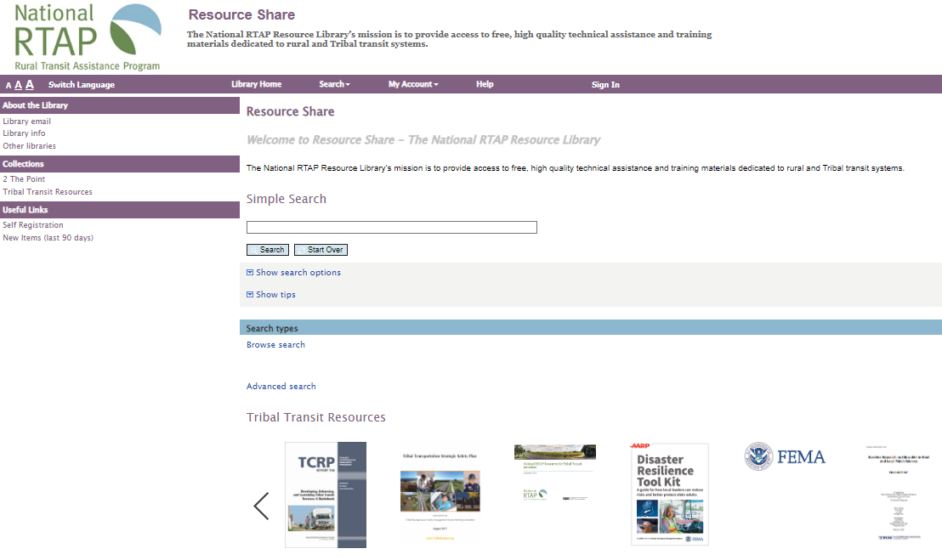Open the My Account menu
942x560 pixels.
coord(413,84)
